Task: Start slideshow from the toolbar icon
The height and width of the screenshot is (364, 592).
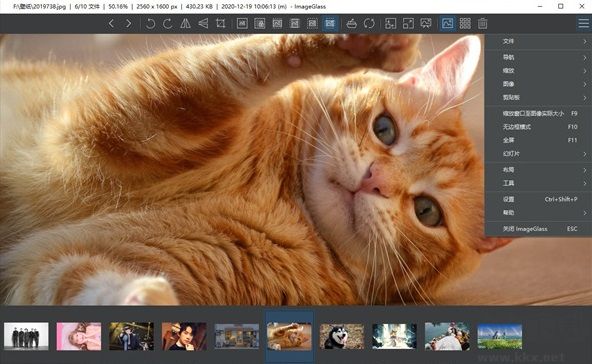Action: coord(426,23)
